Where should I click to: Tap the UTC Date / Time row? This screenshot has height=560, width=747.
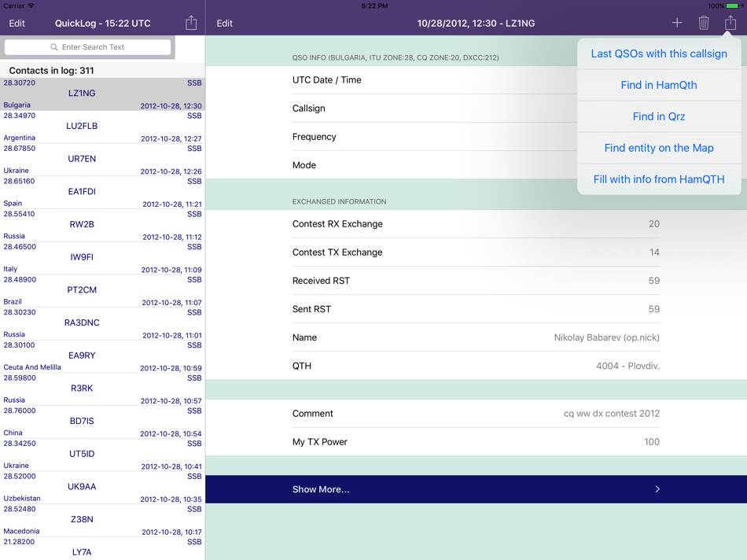click(476, 80)
